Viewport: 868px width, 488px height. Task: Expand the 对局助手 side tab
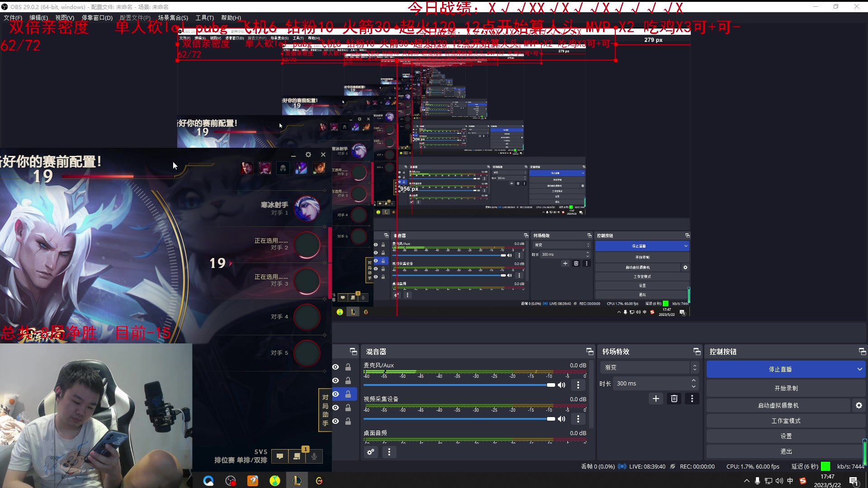tap(325, 410)
